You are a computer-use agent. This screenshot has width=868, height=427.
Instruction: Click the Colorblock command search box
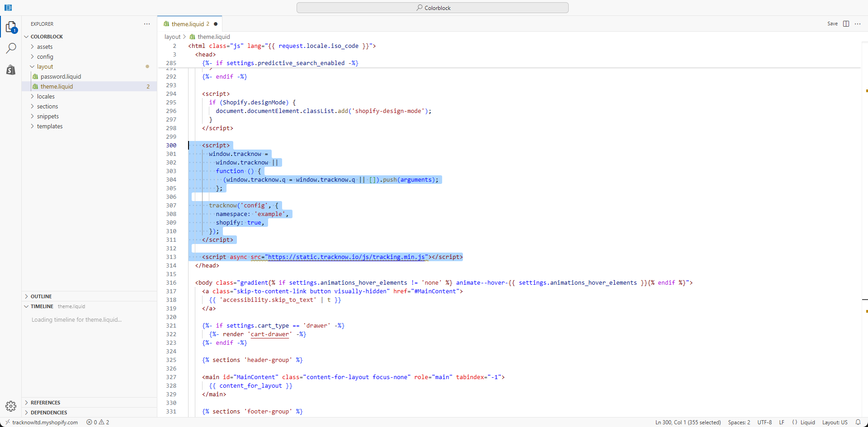pyautogui.click(x=433, y=8)
